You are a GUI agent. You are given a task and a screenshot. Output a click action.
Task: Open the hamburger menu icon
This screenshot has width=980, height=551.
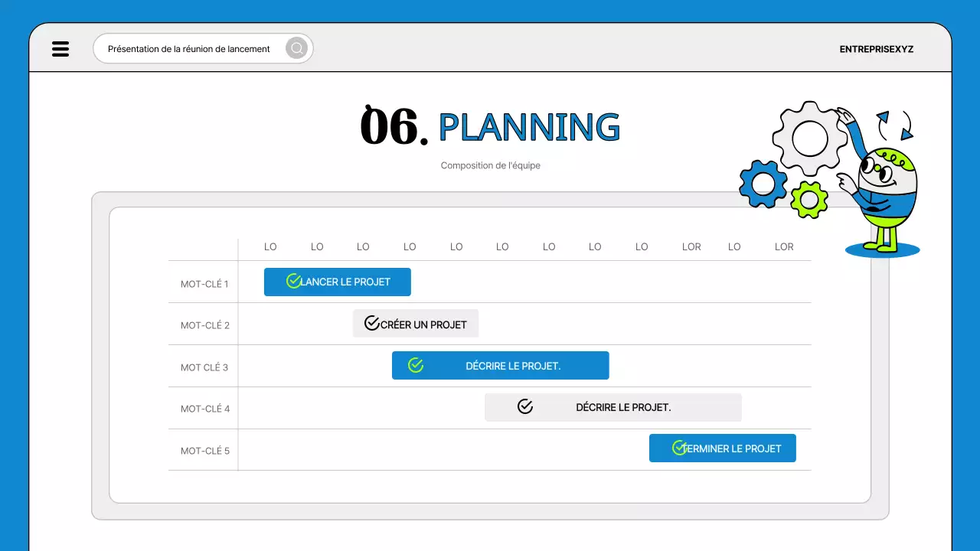60,49
